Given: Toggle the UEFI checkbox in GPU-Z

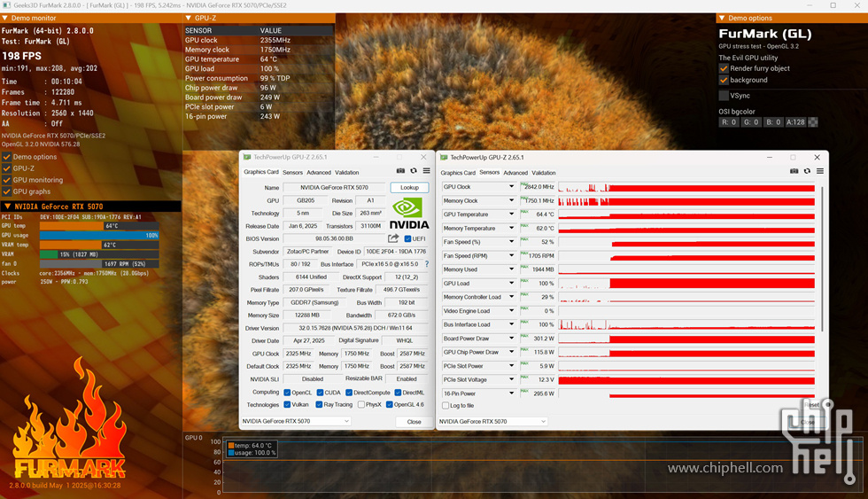Looking at the screenshot, I should point(407,238).
